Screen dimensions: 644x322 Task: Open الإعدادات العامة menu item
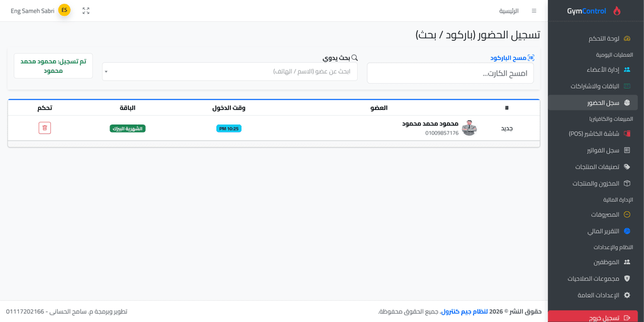click(x=592, y=295)
